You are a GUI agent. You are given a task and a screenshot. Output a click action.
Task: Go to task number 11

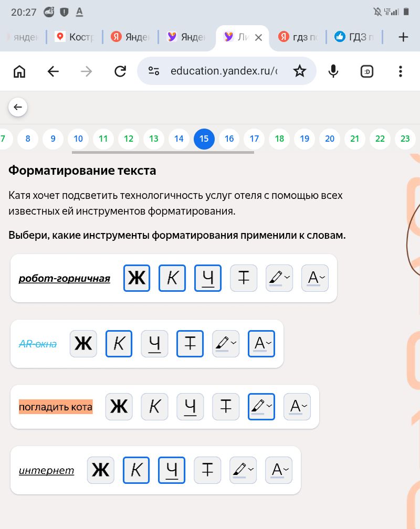tap(103, 139)
